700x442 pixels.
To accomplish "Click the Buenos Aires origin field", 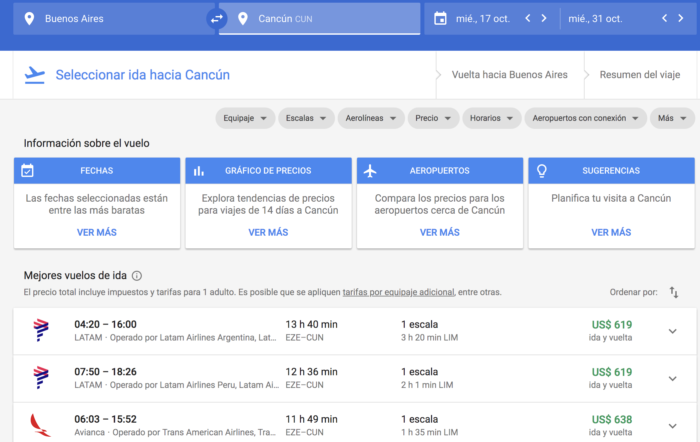I will 110,18.
